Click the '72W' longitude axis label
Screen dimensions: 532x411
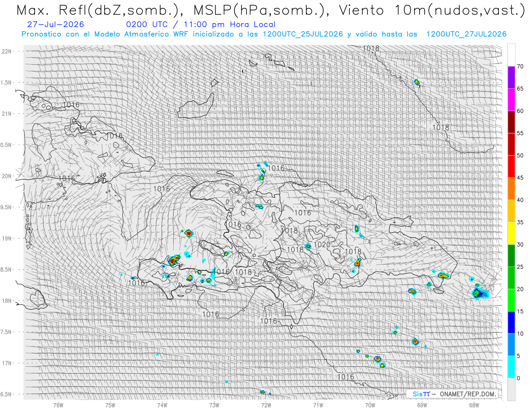point(266,405)
